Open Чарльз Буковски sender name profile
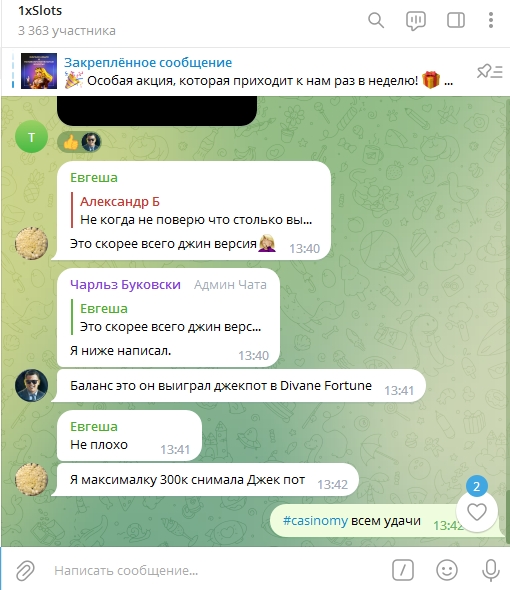The height and width of the screenshot is (590, 510). [x=125, y=284]
